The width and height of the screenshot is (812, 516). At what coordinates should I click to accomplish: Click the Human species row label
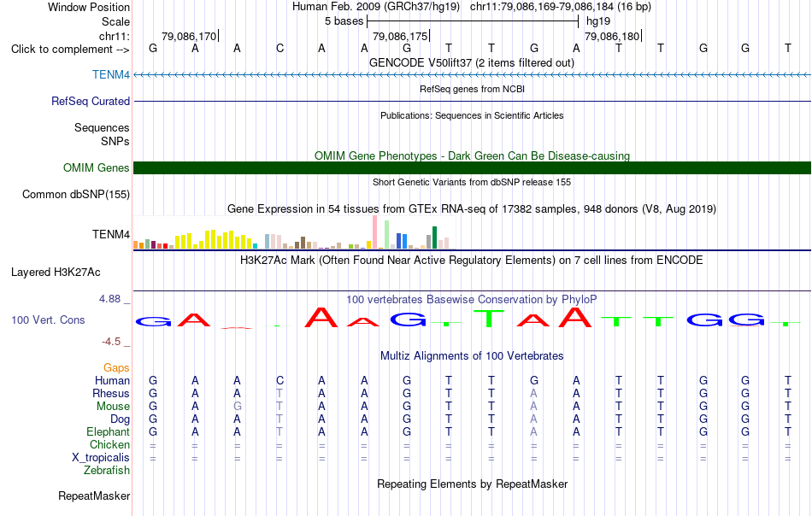coord(112,380)
